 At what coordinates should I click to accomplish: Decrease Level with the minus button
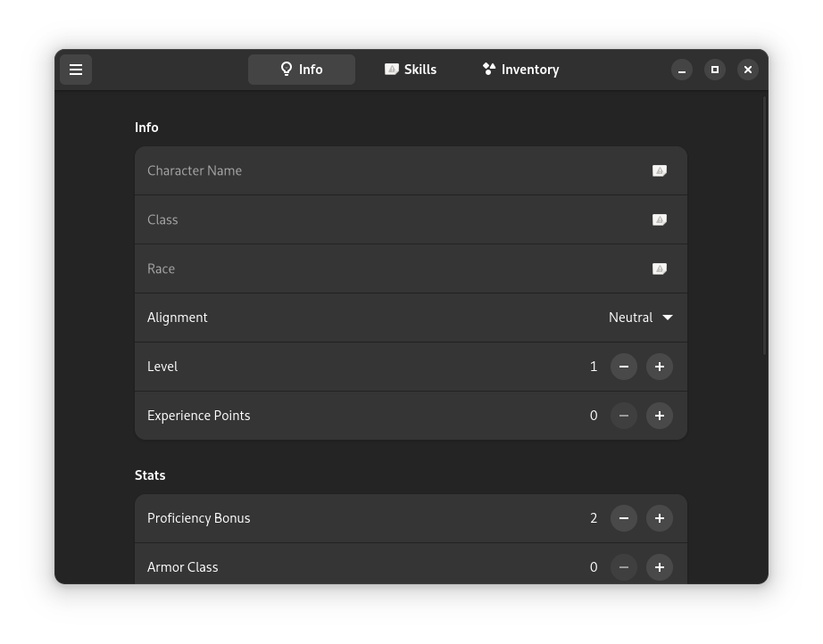point(624,367)
